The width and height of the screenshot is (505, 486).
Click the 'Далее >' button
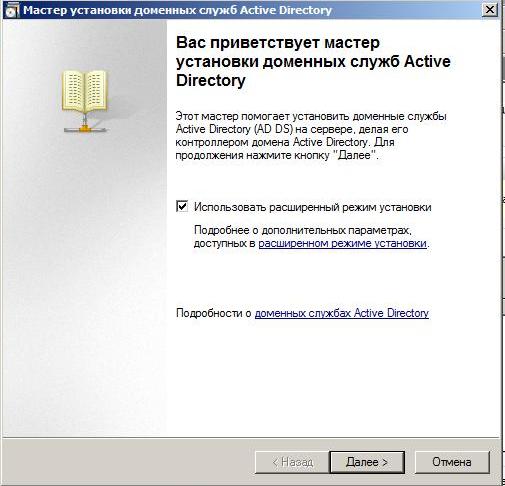tap(367, 462)
